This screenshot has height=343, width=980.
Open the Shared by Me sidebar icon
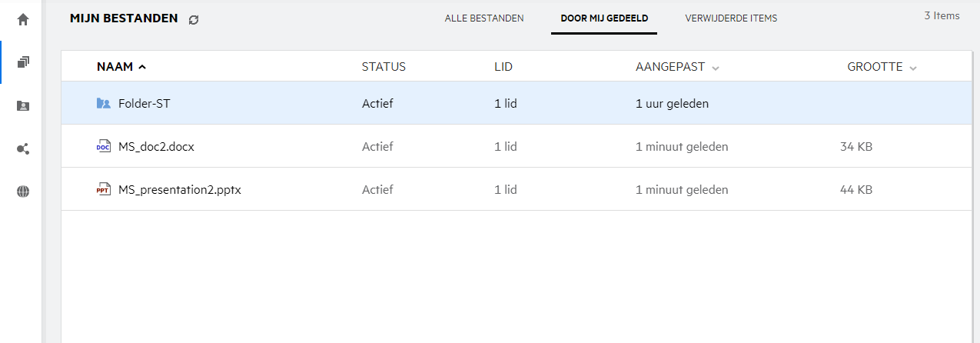(22, 149)
